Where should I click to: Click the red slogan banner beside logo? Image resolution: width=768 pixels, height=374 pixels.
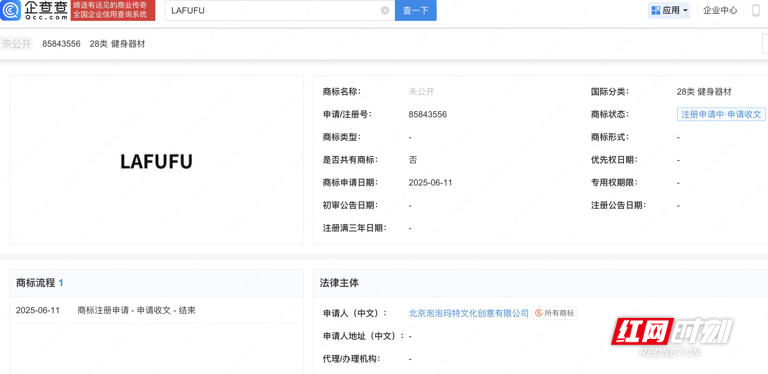point(113,10)
